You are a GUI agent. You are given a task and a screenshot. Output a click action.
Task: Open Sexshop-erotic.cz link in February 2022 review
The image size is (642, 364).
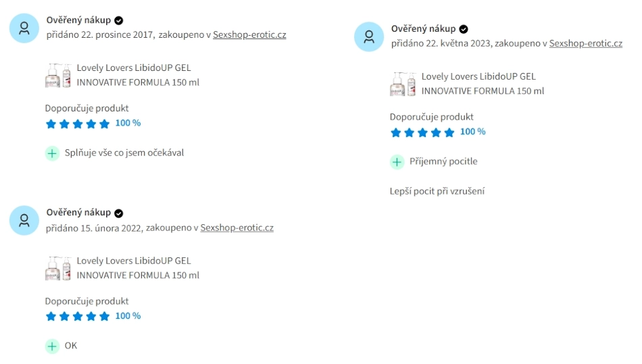click(237, 228)
